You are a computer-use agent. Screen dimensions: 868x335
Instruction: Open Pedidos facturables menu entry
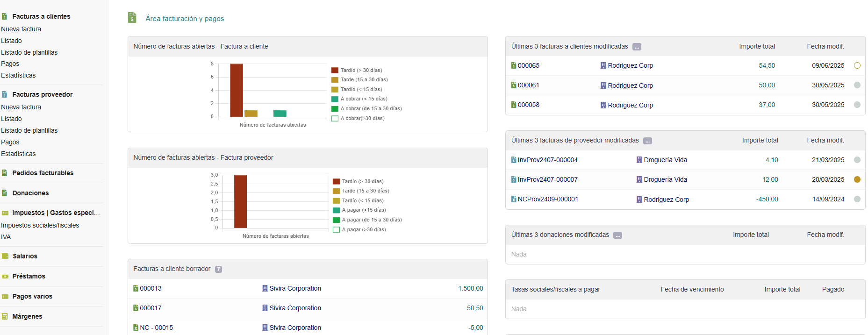[43, 173]
